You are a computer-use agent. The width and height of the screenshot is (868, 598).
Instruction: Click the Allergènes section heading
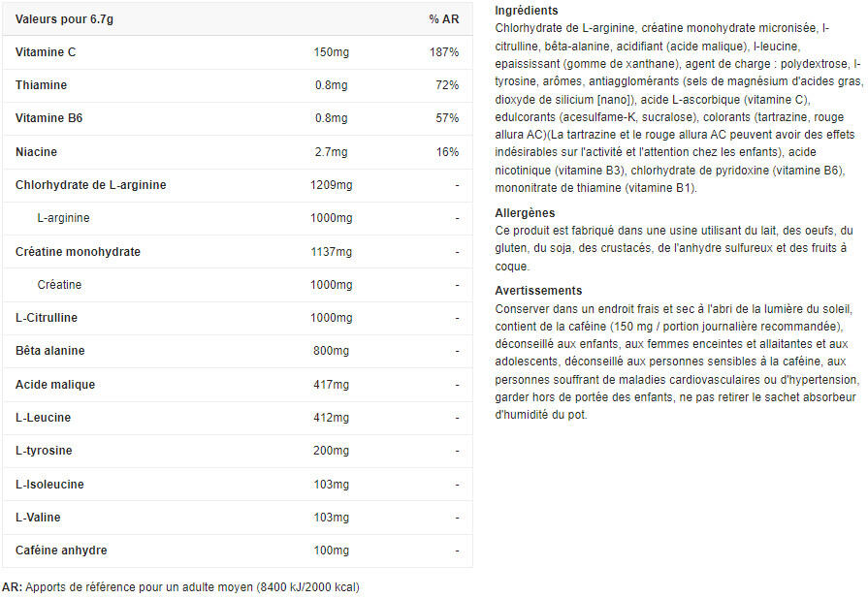pyautogui.click(x=525, y=212)
